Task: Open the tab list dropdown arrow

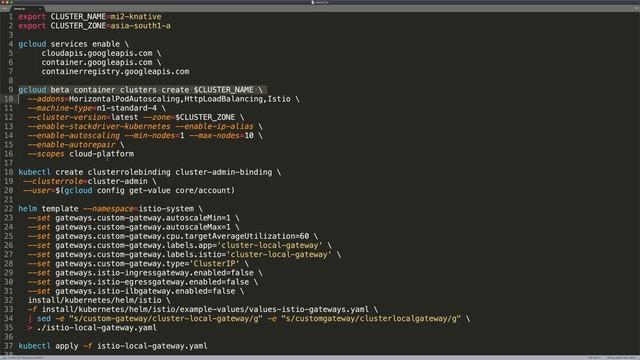Action: point(636,9)
